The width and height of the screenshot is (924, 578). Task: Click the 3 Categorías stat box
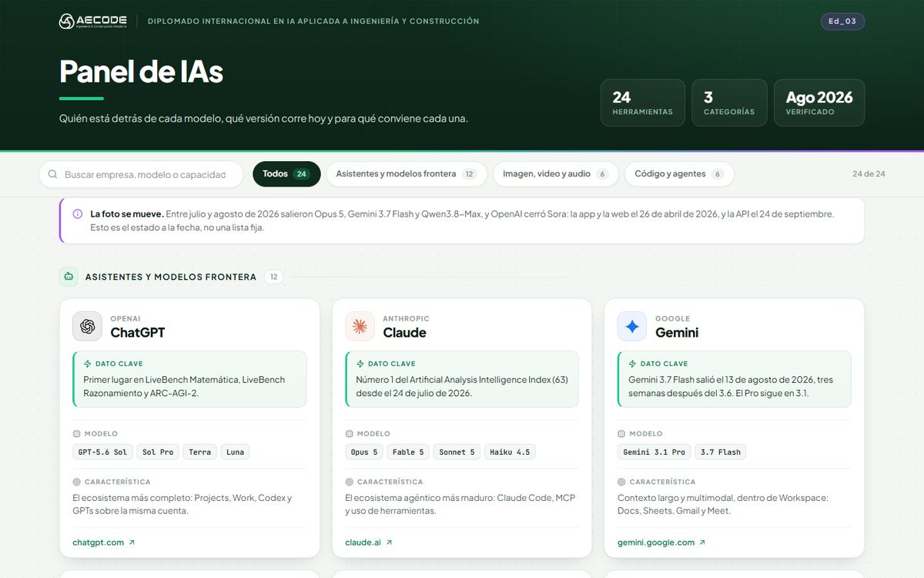coord(729,102)
